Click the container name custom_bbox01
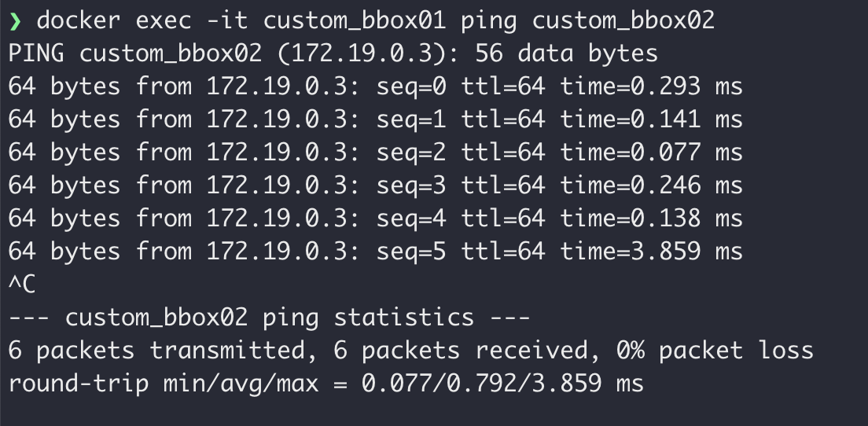Viewport: 868px width, 426px height. click(355, 20)
